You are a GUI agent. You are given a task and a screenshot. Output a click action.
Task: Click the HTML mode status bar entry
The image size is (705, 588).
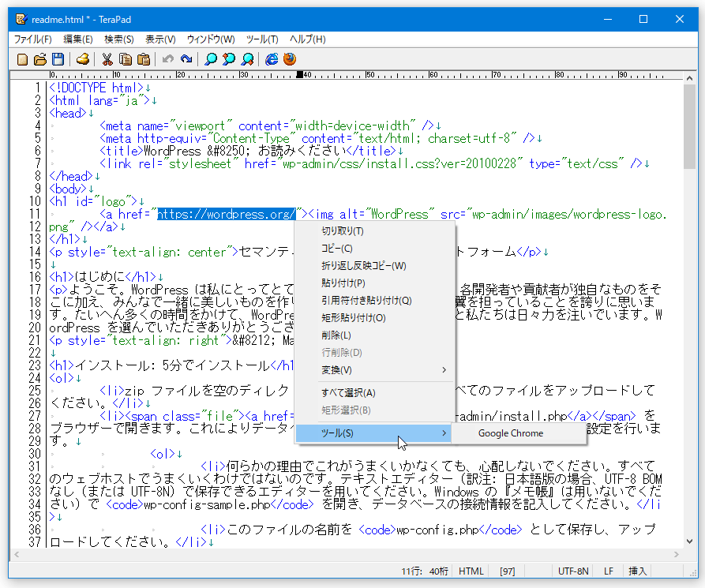point(471,571)
